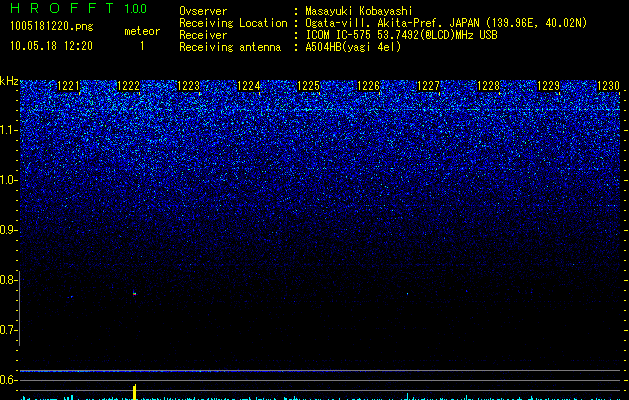Image resolution: width=629 pixels, height=400 pixels.
Task: Click the antenna text A504HB(yagi 4el)
Action: (353, 47)
